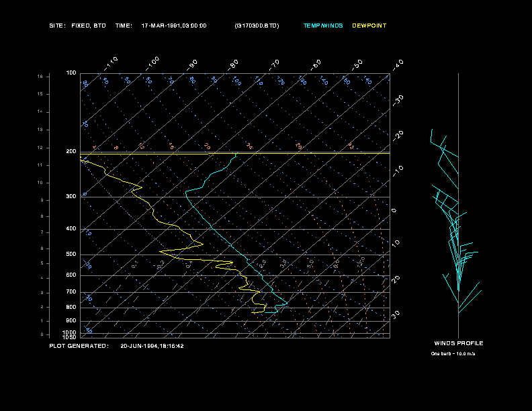Viewport: 532px width, 411px height.
Task: Click the 1000 pressure level label
Action: coord(70,332)
